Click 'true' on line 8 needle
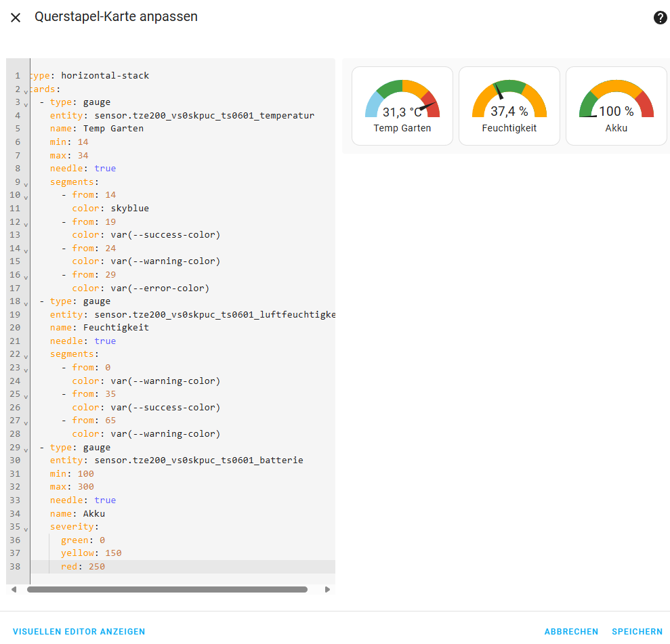 coord(105,168)
